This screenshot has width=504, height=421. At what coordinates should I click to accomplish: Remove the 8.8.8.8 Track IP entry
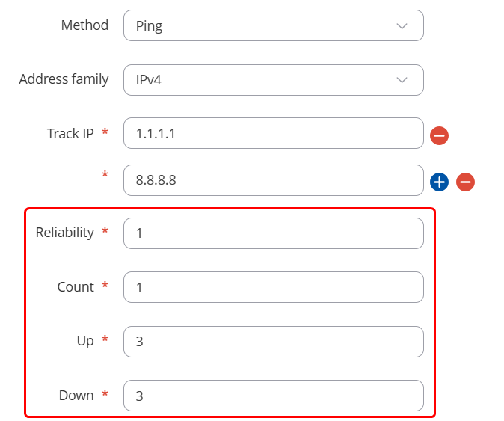pyautogui.click(x=465, y=182)
